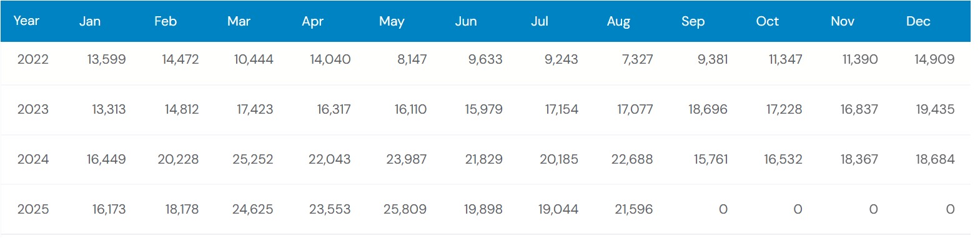This screenshot has width=980, height=238.
Task: Select the 2022 row label
Action: [x=33, y=59]
